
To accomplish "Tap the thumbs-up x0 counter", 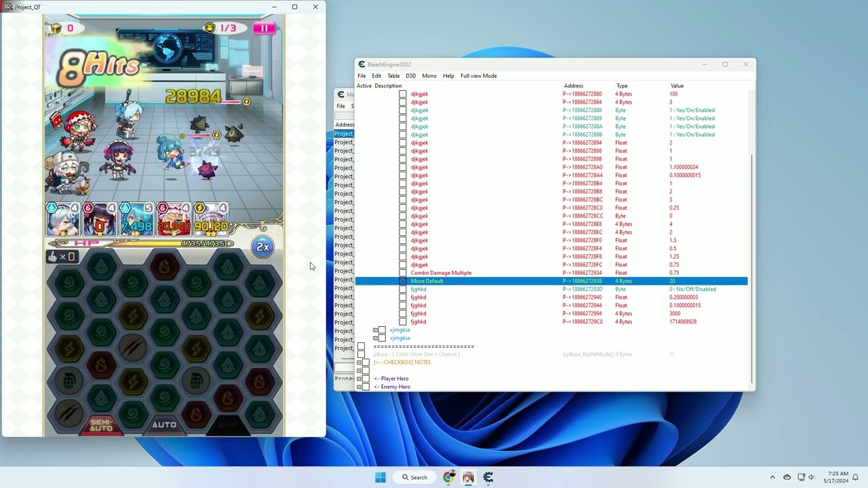I will coord(62,256).
